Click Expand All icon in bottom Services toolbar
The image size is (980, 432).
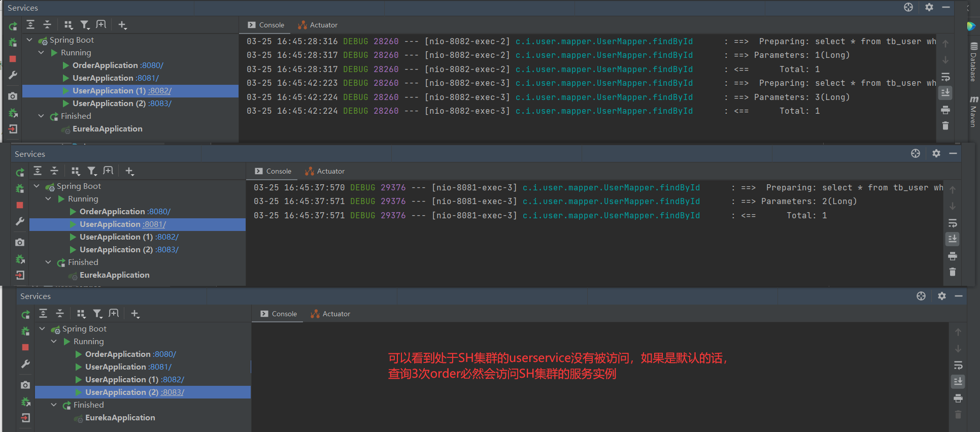point(43,313)
